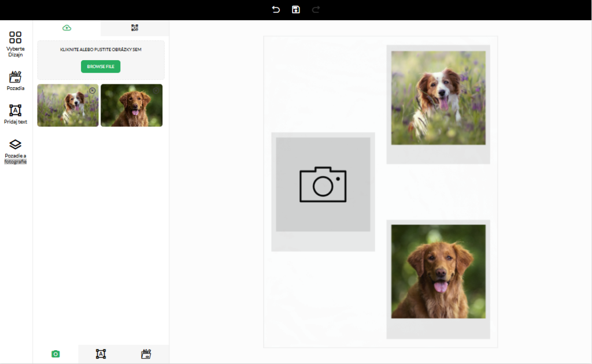Click the redo arrow in top bar
Screen dimensions: 592x364
click(316, 10)
